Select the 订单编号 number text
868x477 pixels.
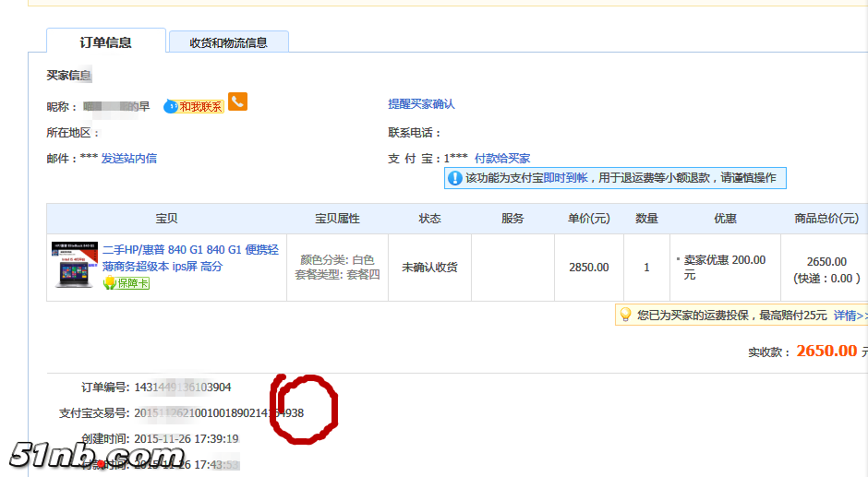click(x=183, y=388)
